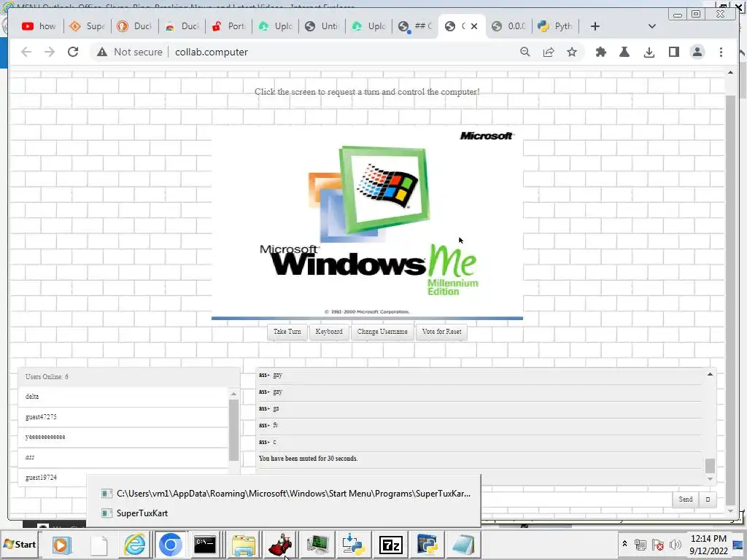The image size is (747, 560).
Task: Click 'You have been muted' chat message
Action: 308,459
